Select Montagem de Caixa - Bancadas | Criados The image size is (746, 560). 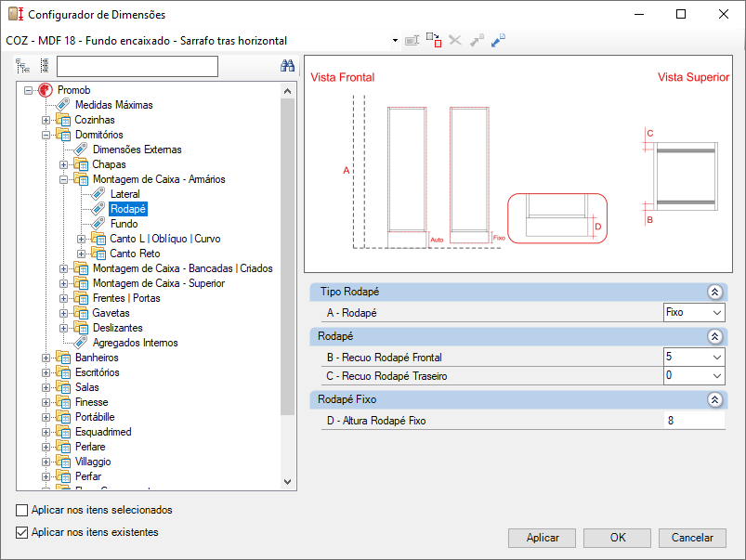(x=183, y=268)
